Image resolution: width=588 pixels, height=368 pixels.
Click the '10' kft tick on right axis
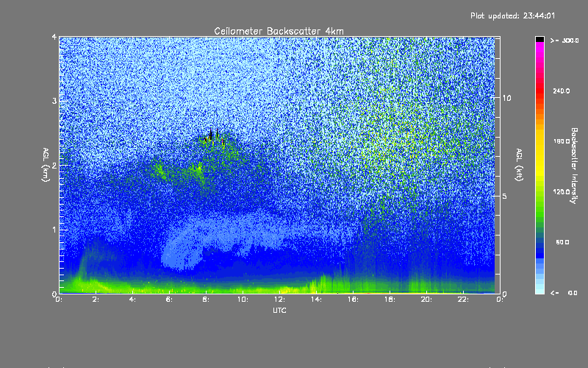click(506, 98)
